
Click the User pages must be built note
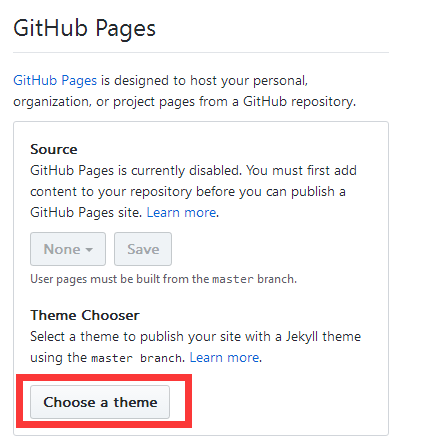tap(163, 279)
